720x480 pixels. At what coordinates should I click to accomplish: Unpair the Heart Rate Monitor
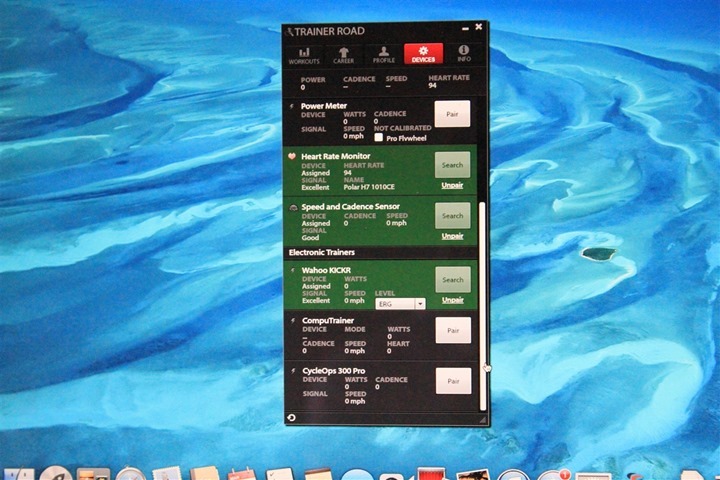click(x=452, y=185)
